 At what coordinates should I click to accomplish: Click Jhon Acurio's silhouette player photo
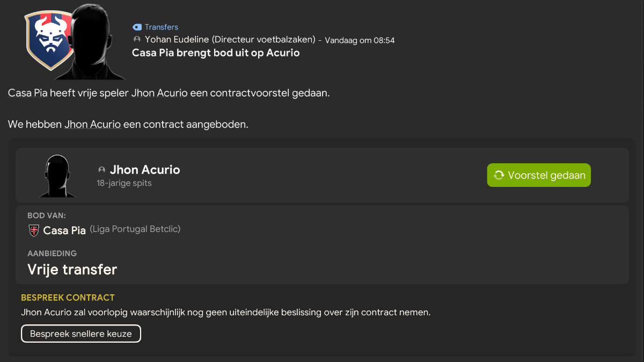57,175
